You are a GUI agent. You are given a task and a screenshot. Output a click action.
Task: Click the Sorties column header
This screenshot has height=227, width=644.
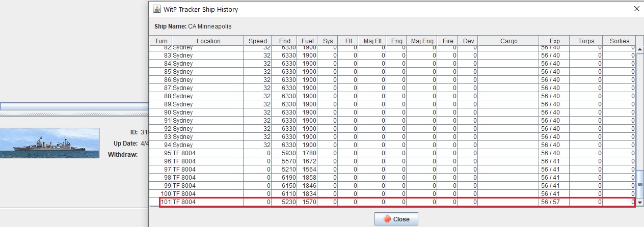pos(619,41)
